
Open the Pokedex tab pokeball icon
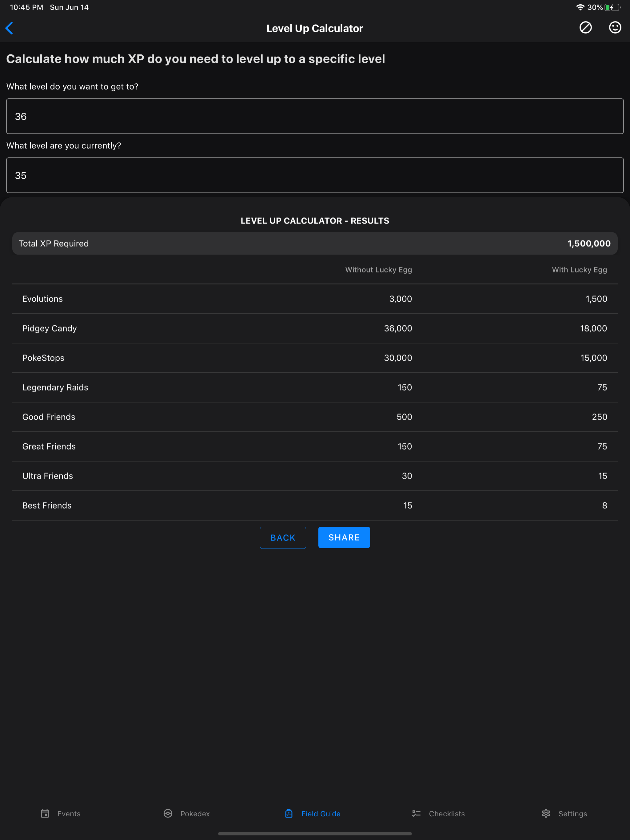pos(168,813)
